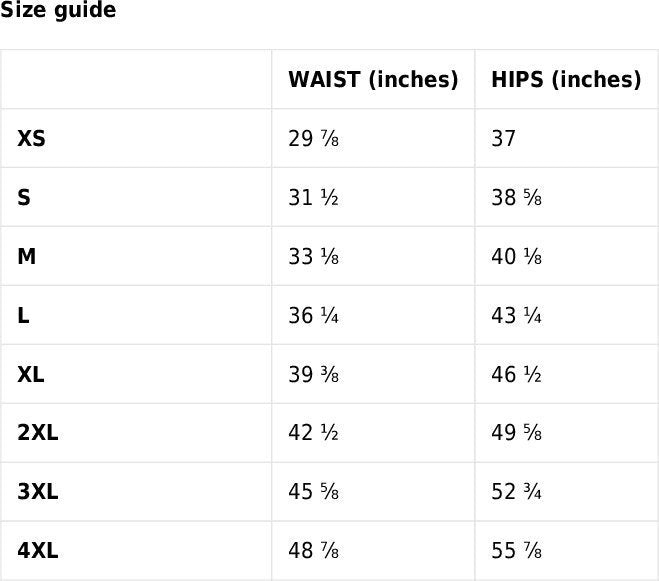Image resolution: width=659 pixels, height=581 pixels.
Task: Select the S waist value 31 ½
Action: (x=314, y=197)
